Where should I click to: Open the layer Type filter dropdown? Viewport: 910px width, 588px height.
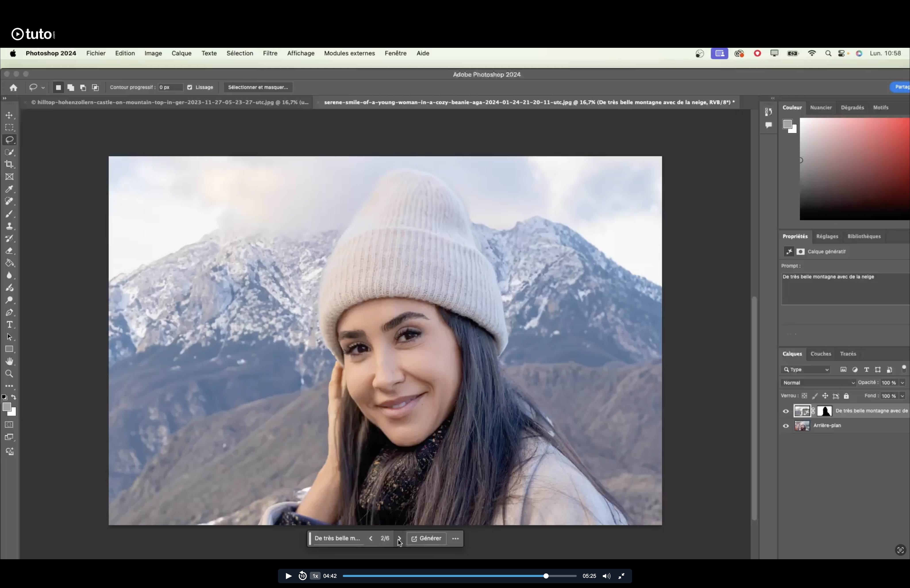806,370
